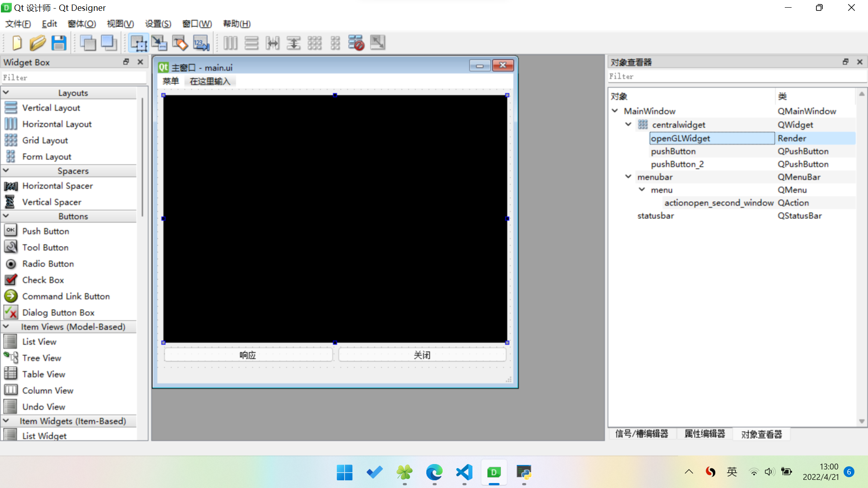Click the New form toolbar icon

click(x=17, y=43)
